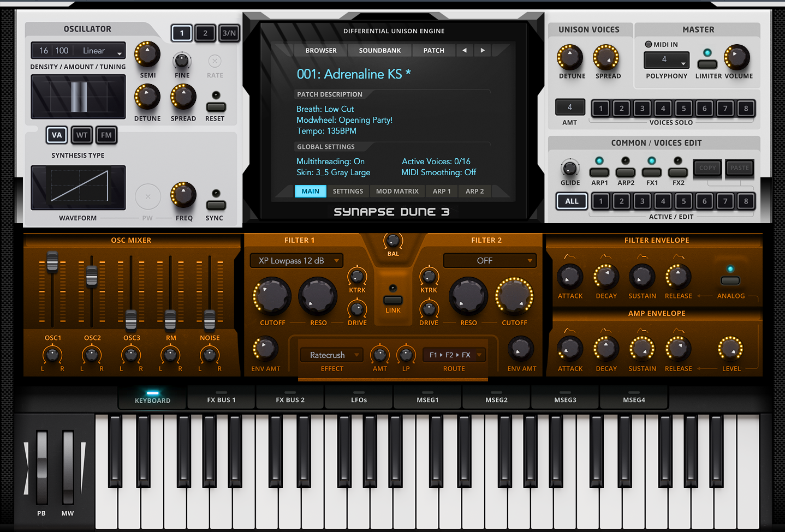The height and width of the screenshot is (532, 785).
Task: Click the Filter 1 CUTOFF knob
Action: 272,296
